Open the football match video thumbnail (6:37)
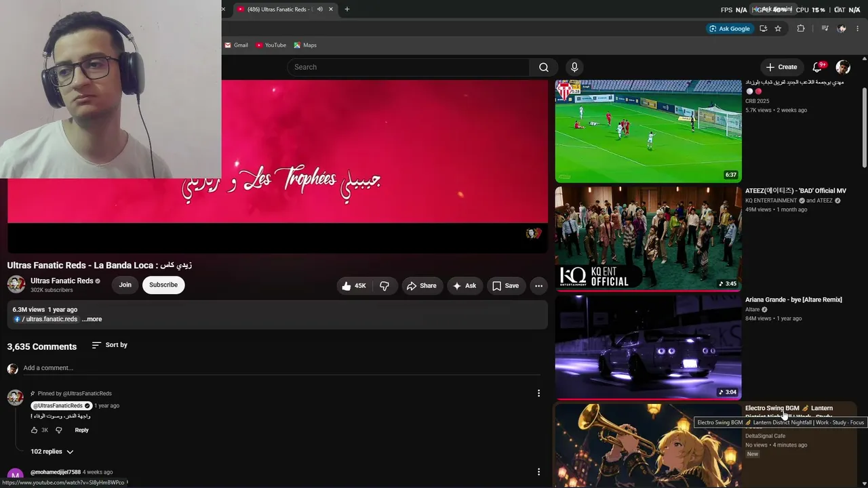868x488 pixels. [x=648, y=131]
